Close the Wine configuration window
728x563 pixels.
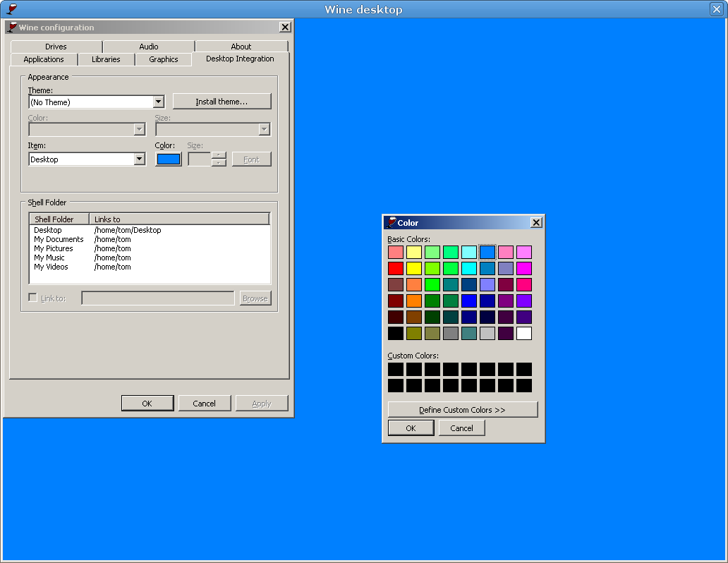pos(285,27)
